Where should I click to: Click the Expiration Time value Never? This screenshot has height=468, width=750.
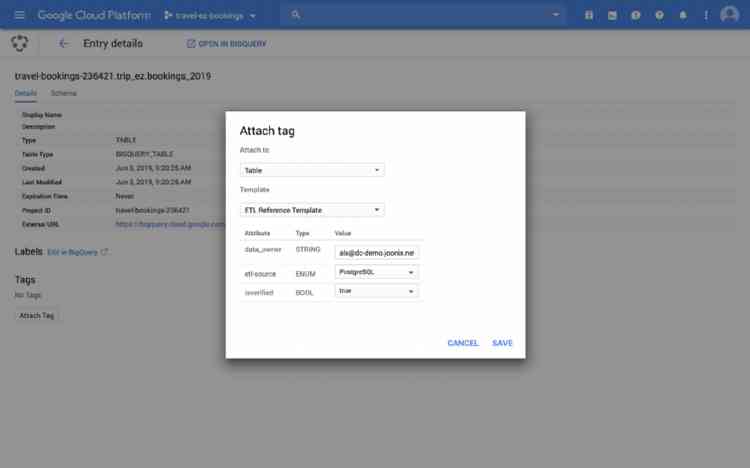[125, 196]
